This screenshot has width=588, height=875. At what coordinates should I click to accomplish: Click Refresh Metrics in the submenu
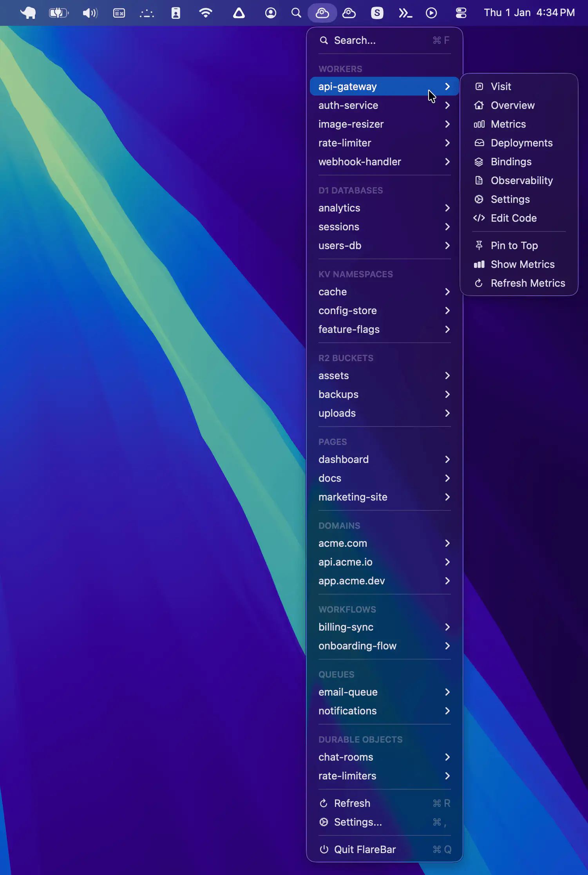click(527, 283)
